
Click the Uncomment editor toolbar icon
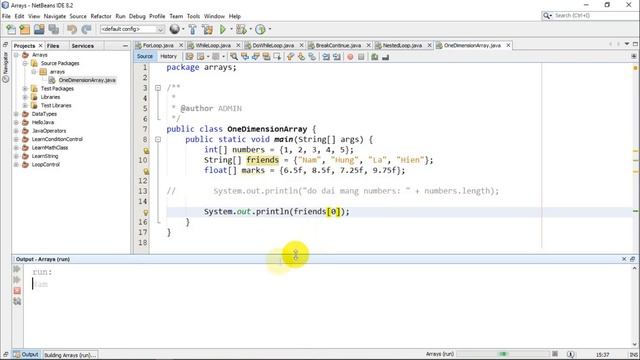tap(385, 57)
